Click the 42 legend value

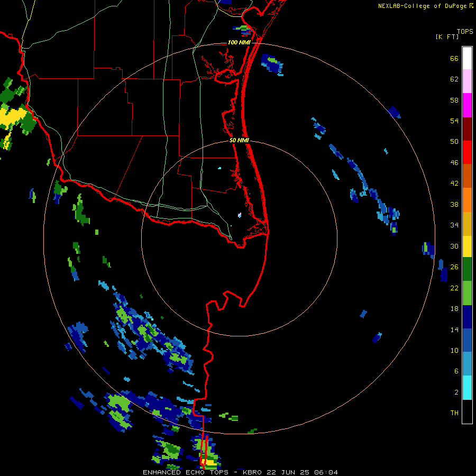click(x=454, y=184)
